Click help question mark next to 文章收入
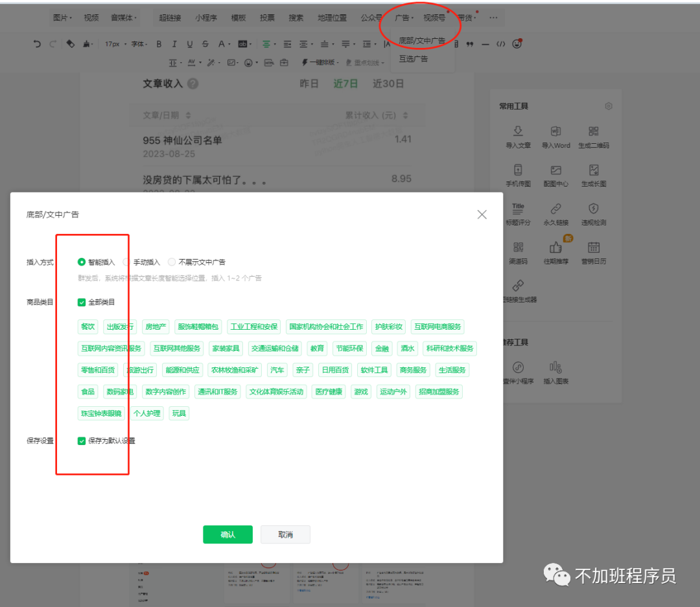This screenshot has height=607, width=700. [193, 84]
